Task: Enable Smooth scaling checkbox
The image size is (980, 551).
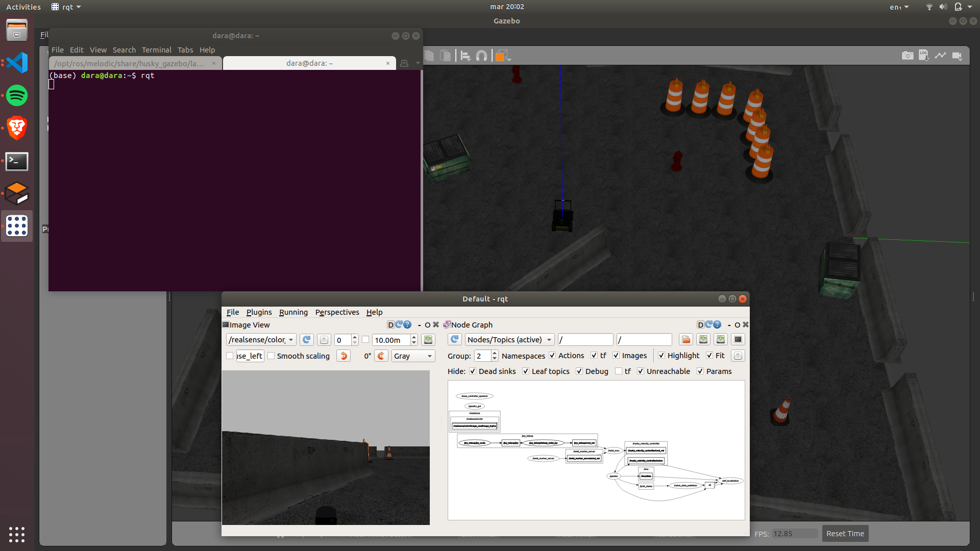Action: [271, 356]
